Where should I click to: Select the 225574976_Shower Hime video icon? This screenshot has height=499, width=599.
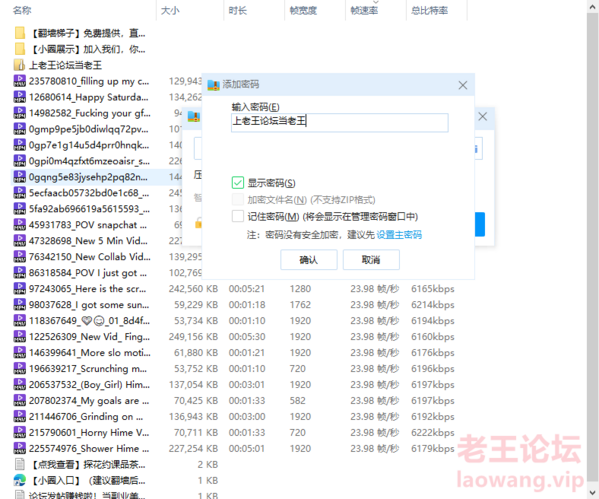pyautogui.click(x=19, y=448)
